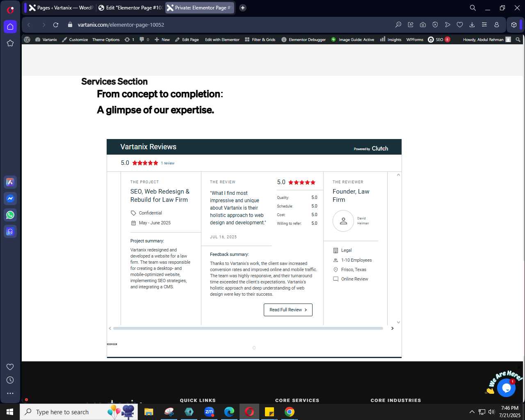
Task: Go back to previous page
Action: [x=29, y=25]
